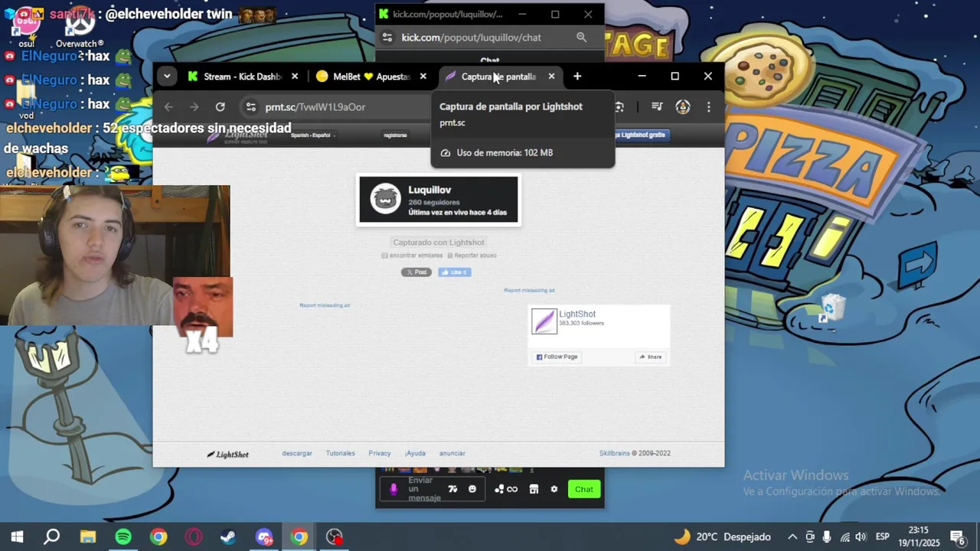Open the Chrome profile avatar
Image resolution: width=980 pixels, height=551 pixels.
point(683,107)
